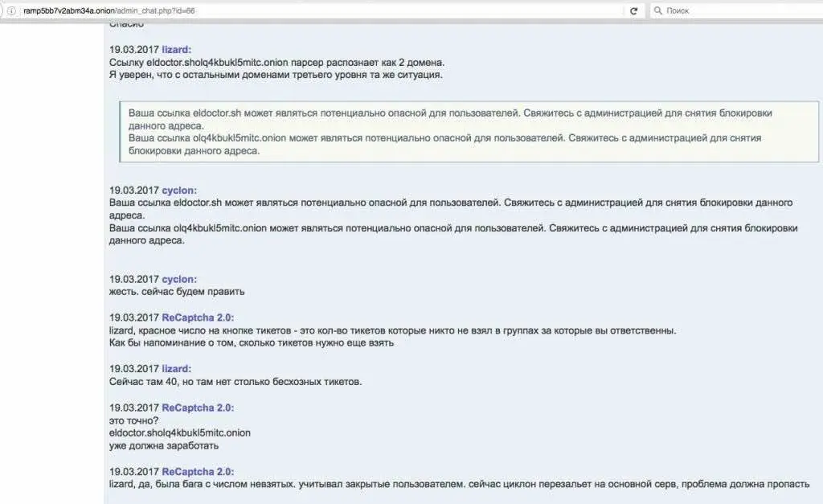Click 'уже должна заработать' message text
Viewport: 823px width, 504px height.
coord(163,445)
